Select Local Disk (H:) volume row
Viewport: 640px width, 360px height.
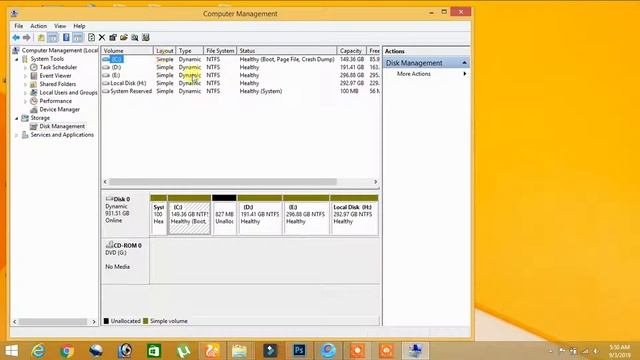pos(241,83)
